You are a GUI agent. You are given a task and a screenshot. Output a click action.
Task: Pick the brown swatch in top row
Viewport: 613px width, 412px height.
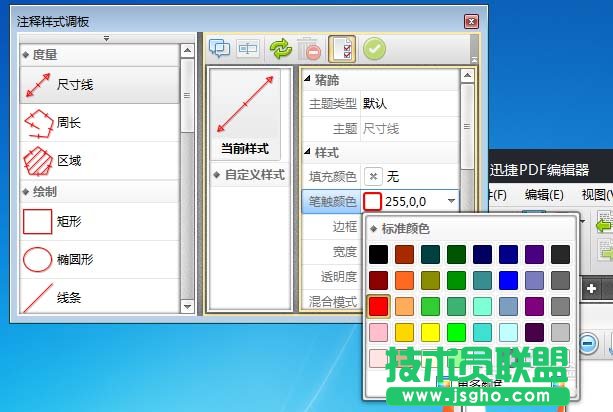click(x=404, y=254)
